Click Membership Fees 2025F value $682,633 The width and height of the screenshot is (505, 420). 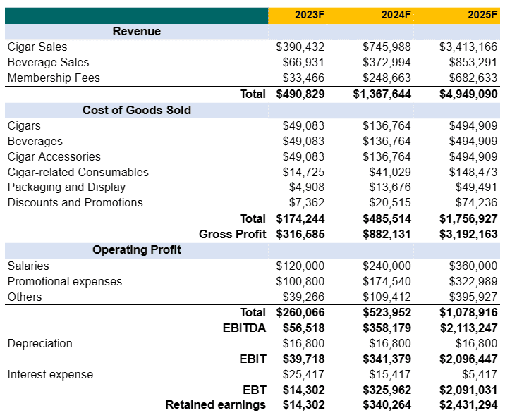pos(473,78)
